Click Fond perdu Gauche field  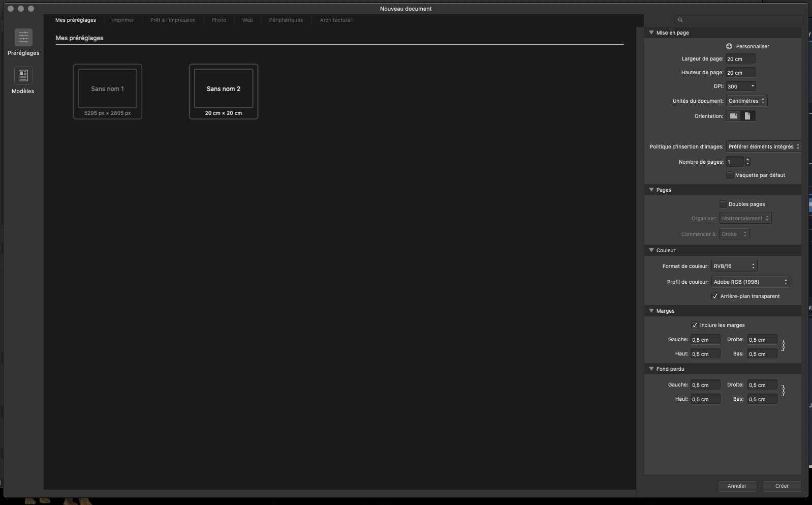pos(705,385)
